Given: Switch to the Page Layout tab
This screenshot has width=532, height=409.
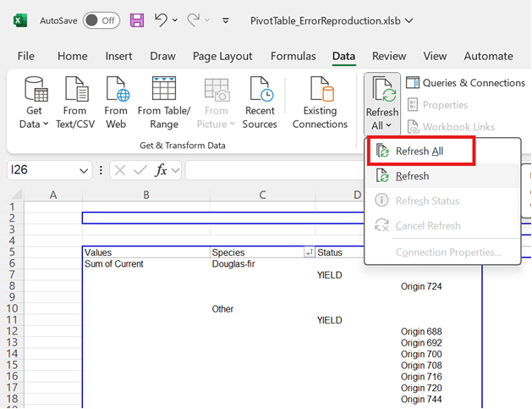Looking at the screenshot, I should [x=222, y=56].
